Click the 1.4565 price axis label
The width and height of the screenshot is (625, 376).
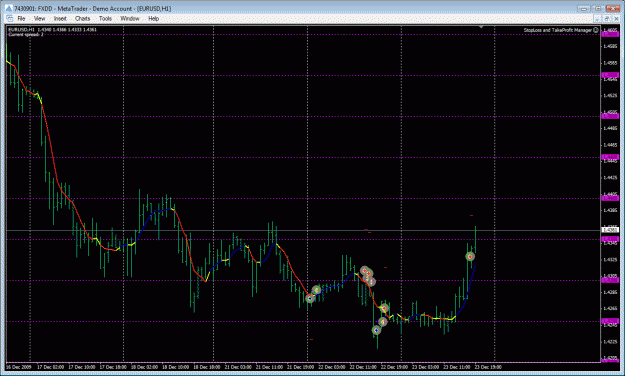tap(610, 63)
